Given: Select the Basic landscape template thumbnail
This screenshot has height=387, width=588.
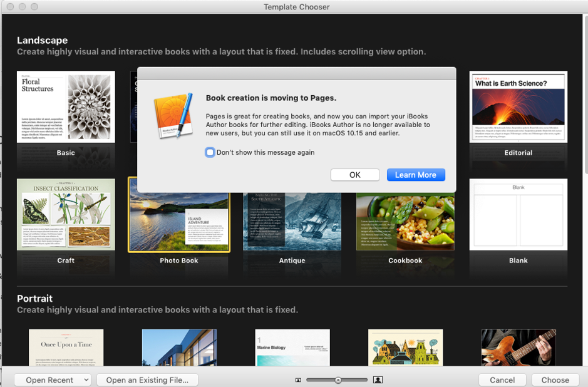Looking at the screenshot, I should point(66,107).
